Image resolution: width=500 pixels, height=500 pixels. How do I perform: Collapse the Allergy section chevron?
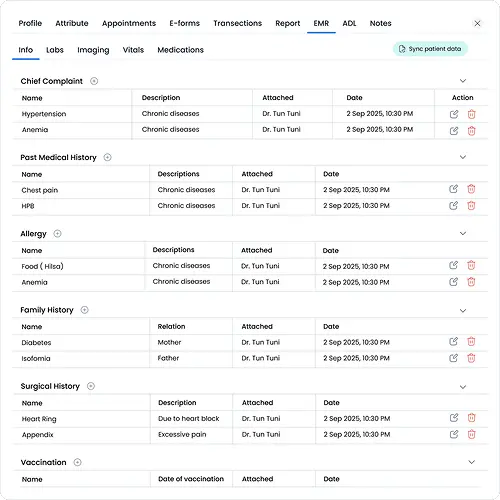[463, 233]
